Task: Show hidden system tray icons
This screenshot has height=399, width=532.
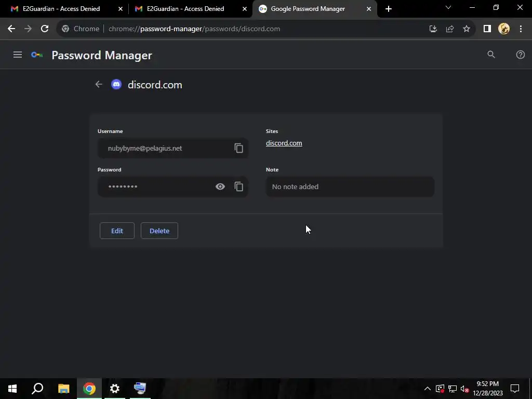Action: (428, 389)
